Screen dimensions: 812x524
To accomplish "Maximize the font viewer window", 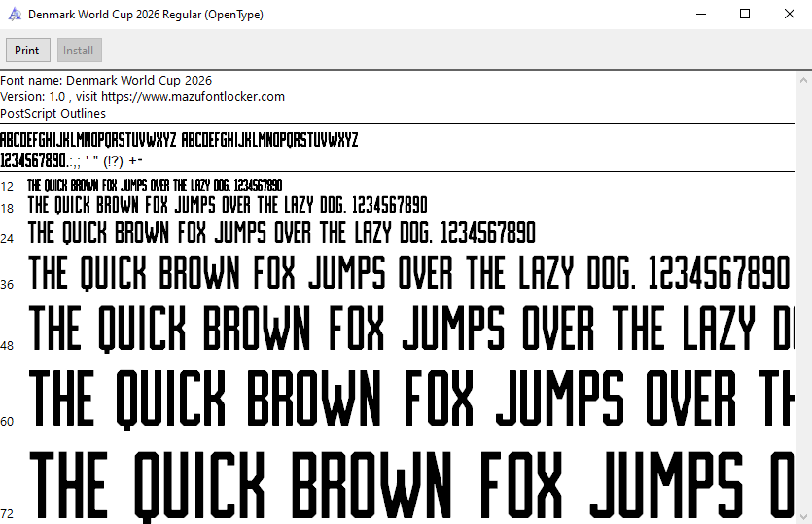I will click(x=745, y=15).
